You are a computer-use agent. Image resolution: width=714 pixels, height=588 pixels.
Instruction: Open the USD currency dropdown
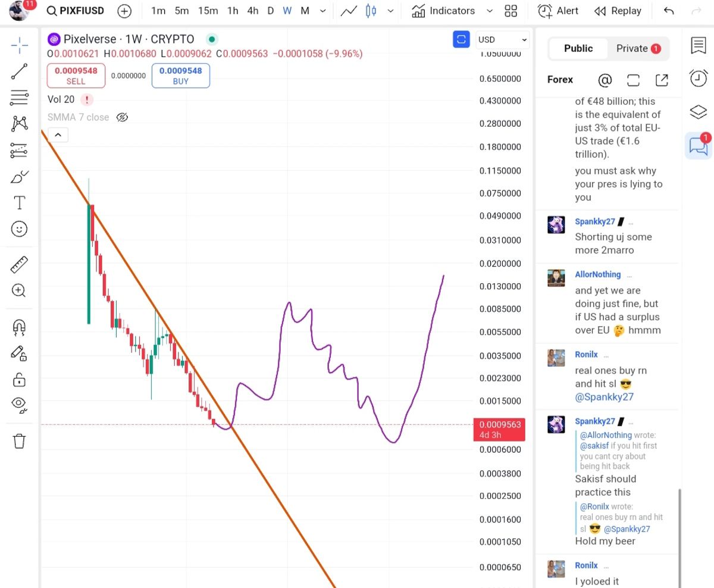point(503,40)
